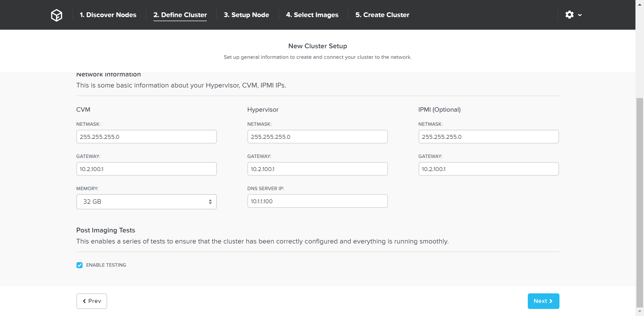Click the up arrow on the Memory selector

point(210,200)
